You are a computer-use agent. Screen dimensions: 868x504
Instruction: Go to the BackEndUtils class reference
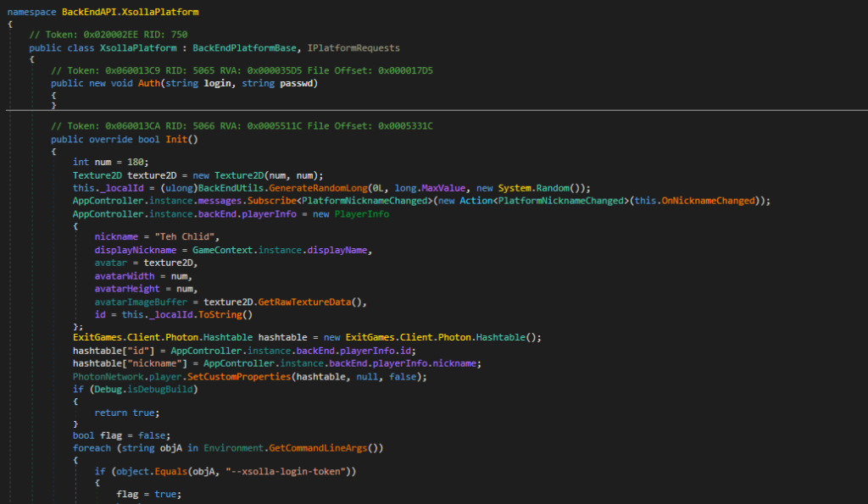point(231,187)
